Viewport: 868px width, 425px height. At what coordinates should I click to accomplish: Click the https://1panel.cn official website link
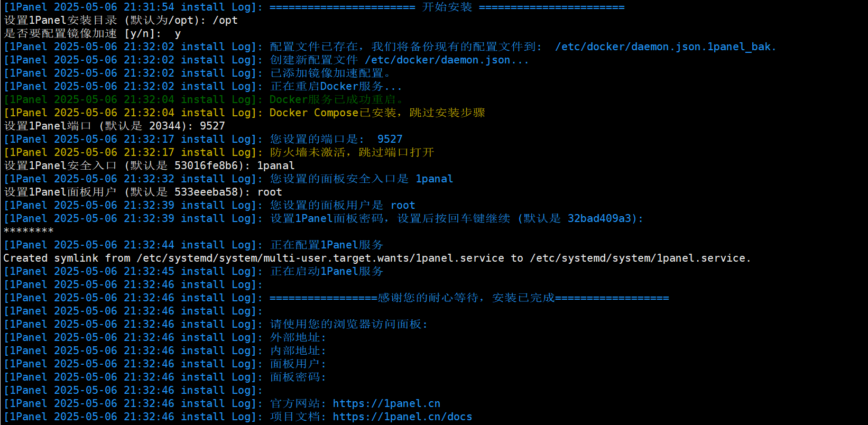pyautogui.click(x=386, y=403)
